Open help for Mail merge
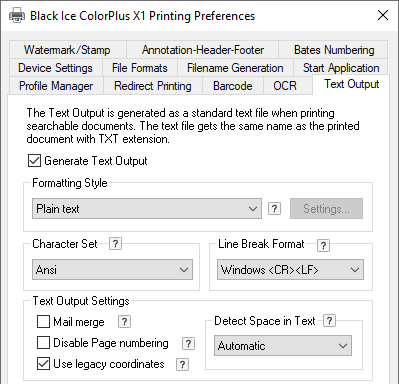This screenshot has height=384, width=399. [124, 322]
